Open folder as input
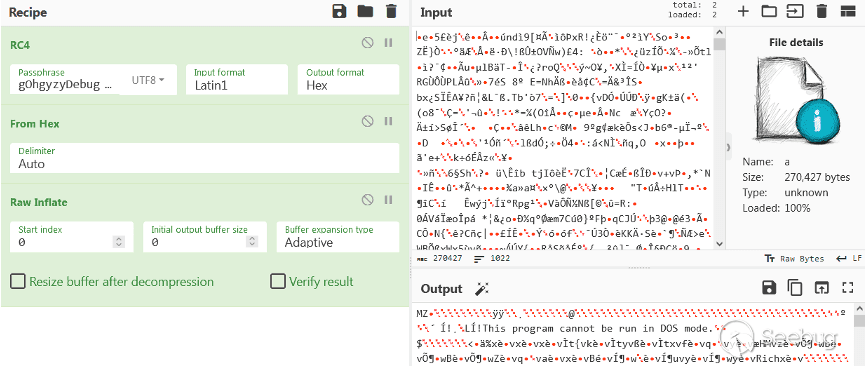Viewport: 865px width, 366px height. pos(768,12)
